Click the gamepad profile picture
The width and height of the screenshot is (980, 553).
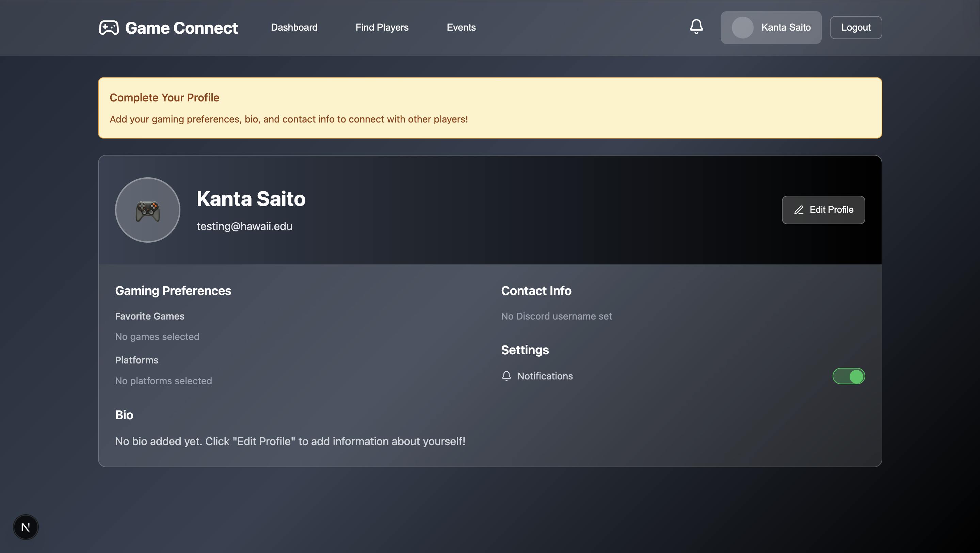148,210
